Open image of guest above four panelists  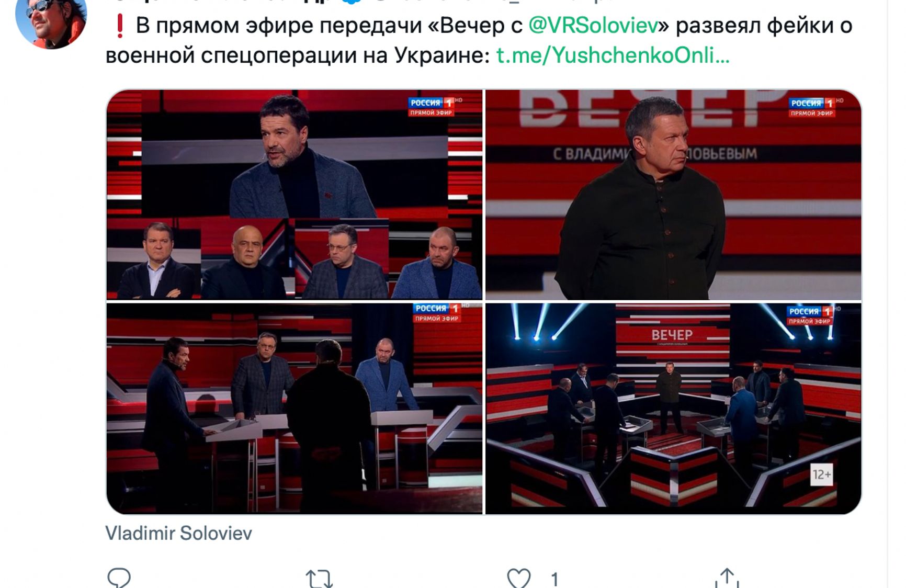pos(295,195)
